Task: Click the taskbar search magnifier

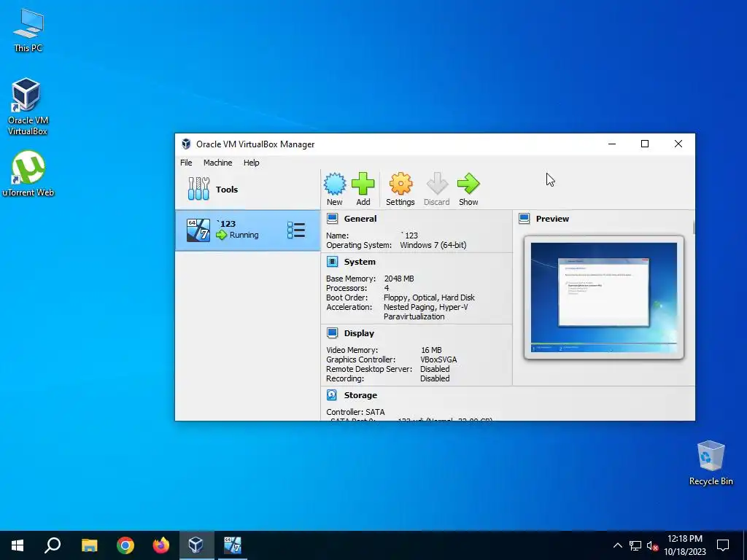Action: 53,545
